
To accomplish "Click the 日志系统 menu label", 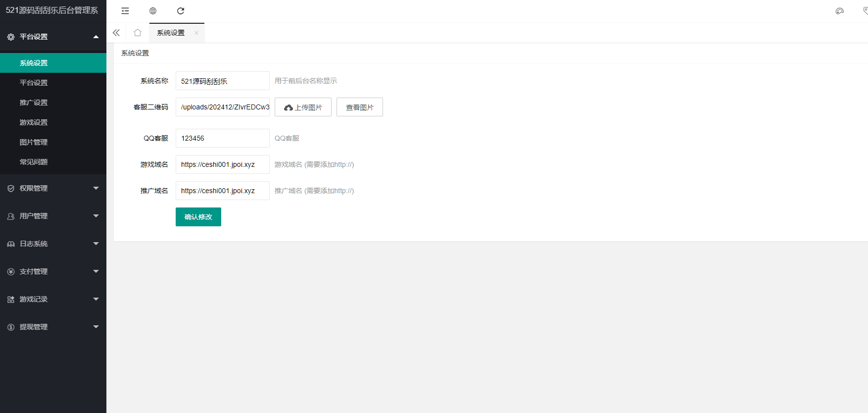I will point(34,244).
